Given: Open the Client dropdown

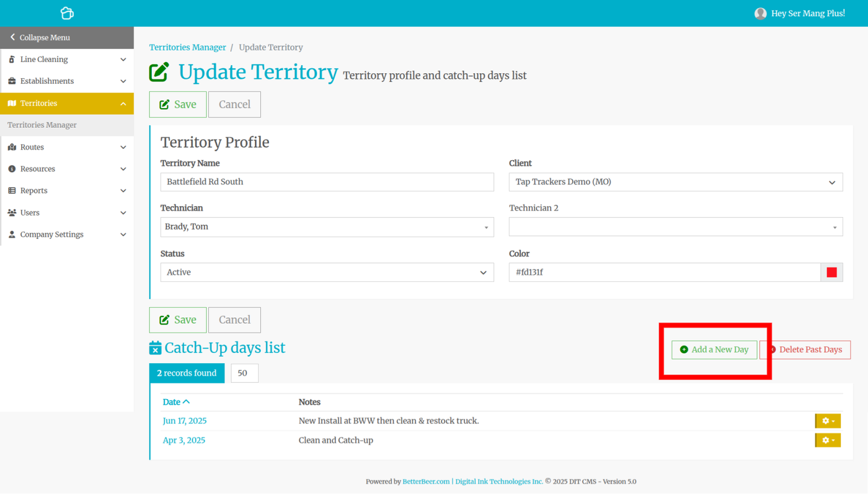Looking at the screenshot, I should [676, 182].
